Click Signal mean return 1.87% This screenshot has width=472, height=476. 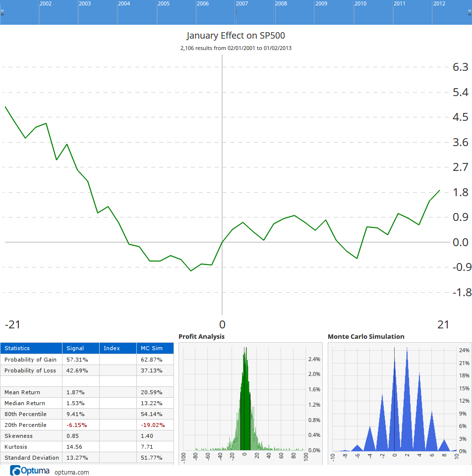(75, 392)
